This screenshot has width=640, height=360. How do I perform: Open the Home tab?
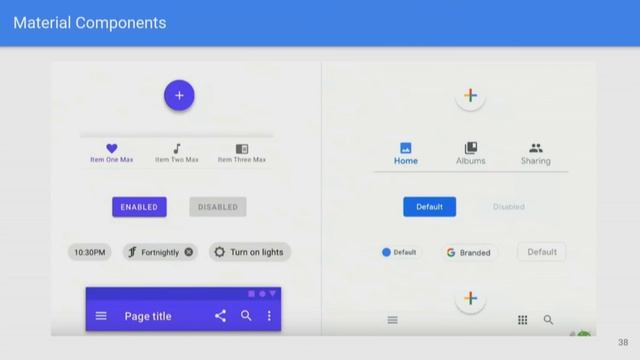pos(406,153)
